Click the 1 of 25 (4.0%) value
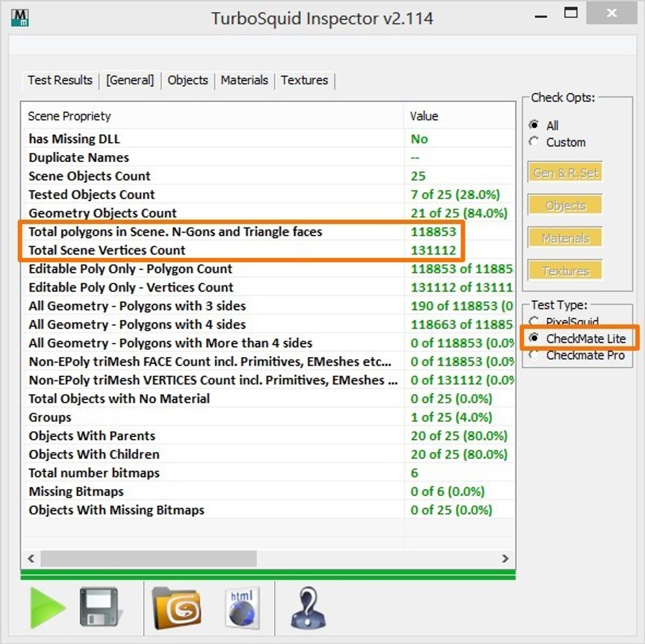 [x=451, y=417]
